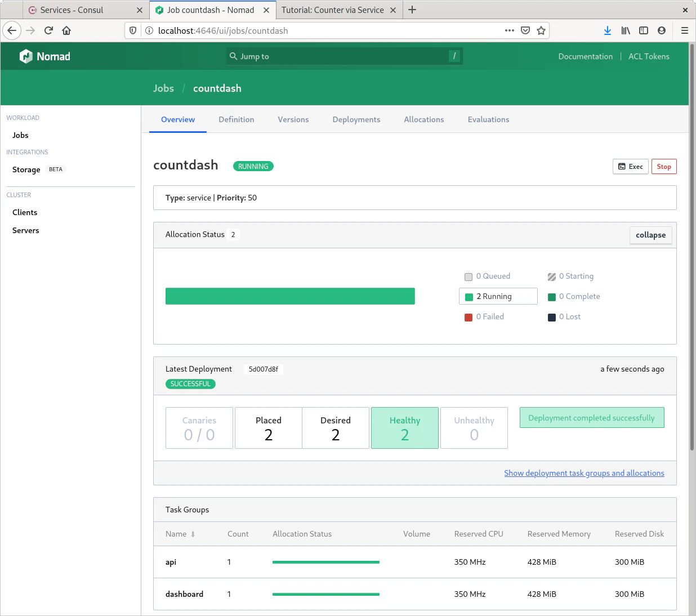Focus the Jump to search field
The width and height of the screenshot is (696, 616).
(x=343, y=56)
